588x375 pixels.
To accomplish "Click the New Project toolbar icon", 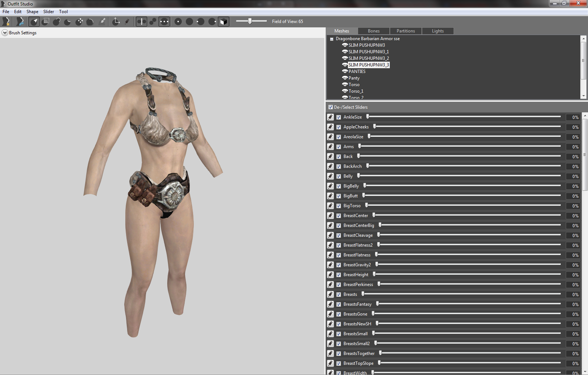I will (6, 22).
